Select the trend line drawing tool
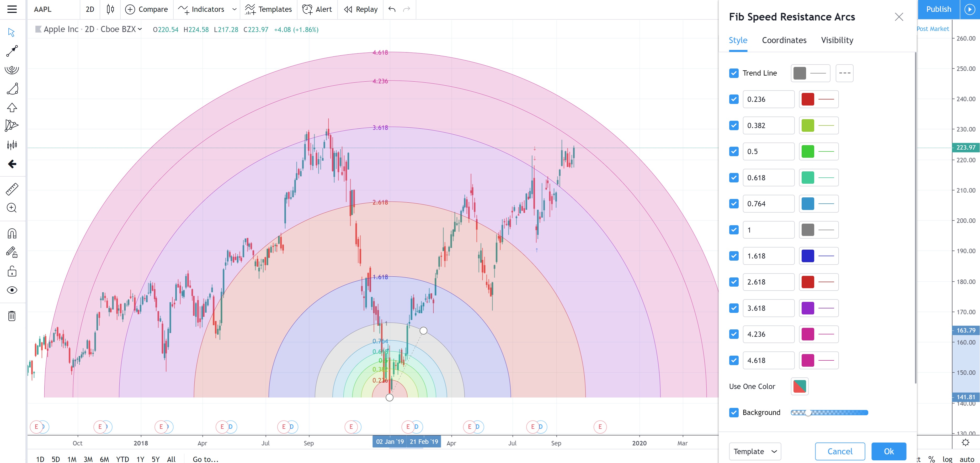The image size is (980, 463). 12,51
